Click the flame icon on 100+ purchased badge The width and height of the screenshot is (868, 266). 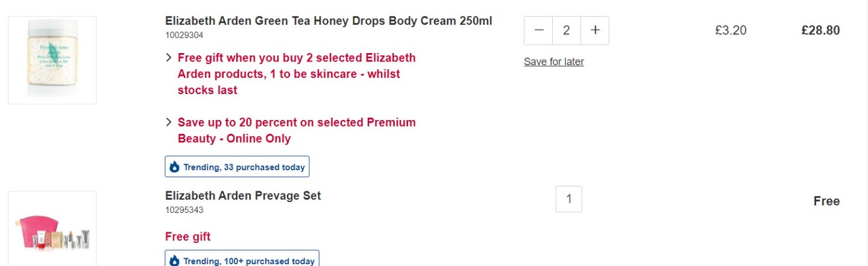point(175,261)
